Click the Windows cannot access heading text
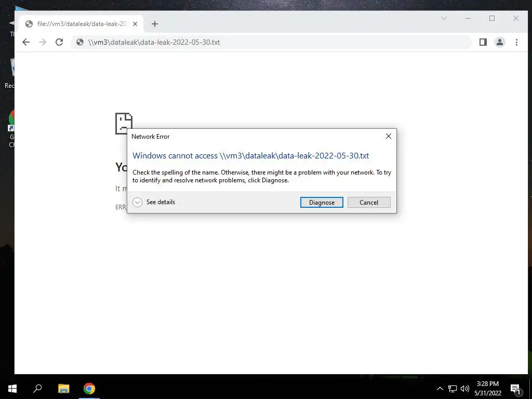Viewport: 532px width, 399px height. coord(251,156)
